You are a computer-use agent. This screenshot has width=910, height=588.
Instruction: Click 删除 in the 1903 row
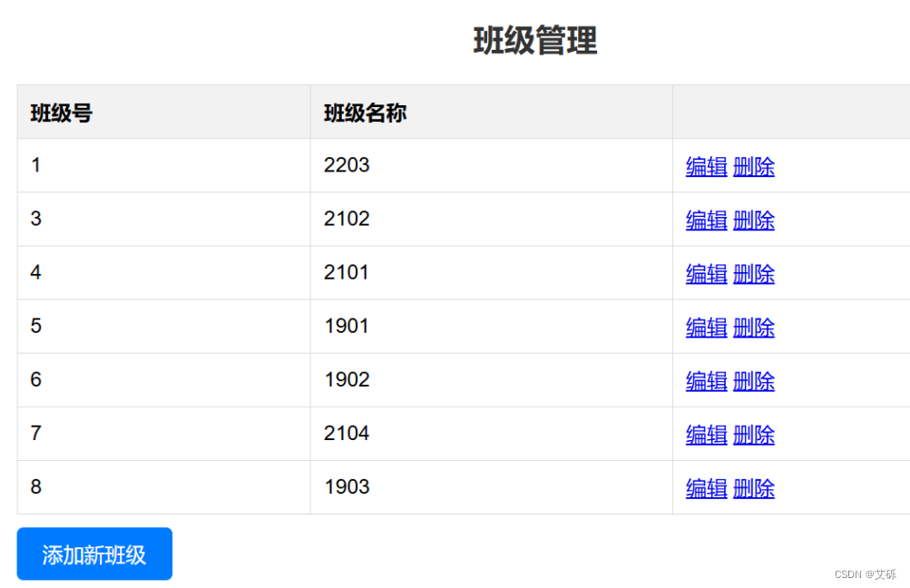tap(754, 488)
